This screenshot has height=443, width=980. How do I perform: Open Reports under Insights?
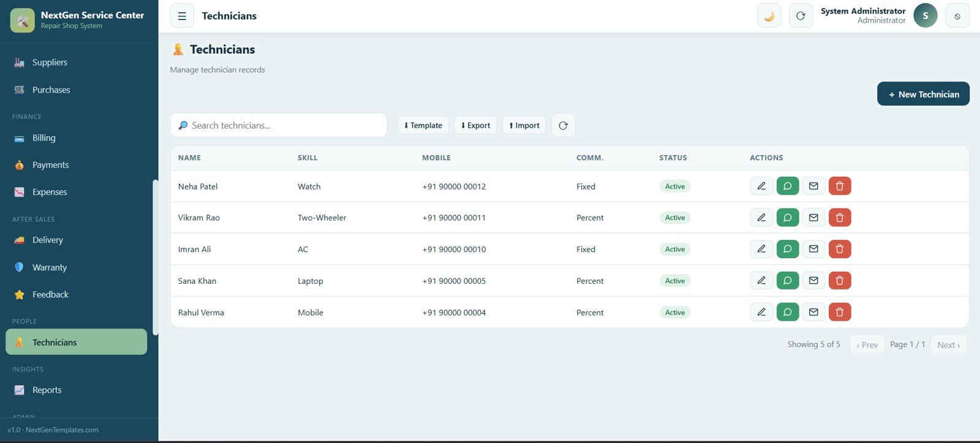(x=76, y=390)
